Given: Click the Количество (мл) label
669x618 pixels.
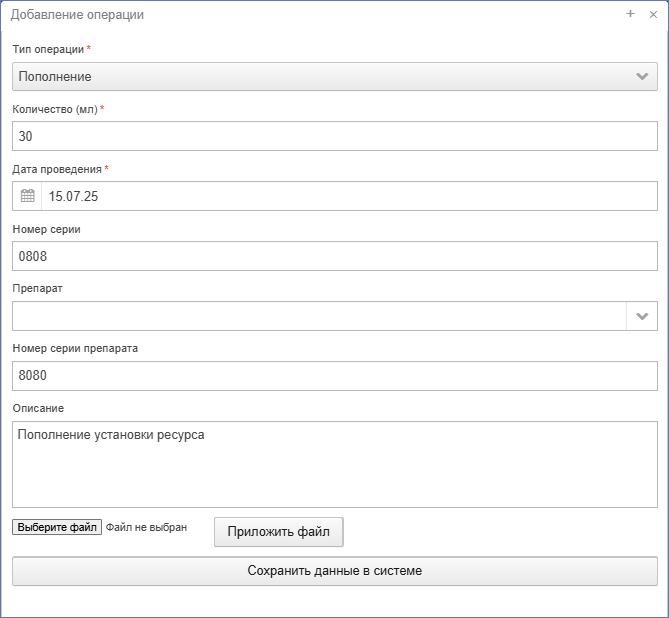Looking at the screenshot, I should (x=55, y=110).
